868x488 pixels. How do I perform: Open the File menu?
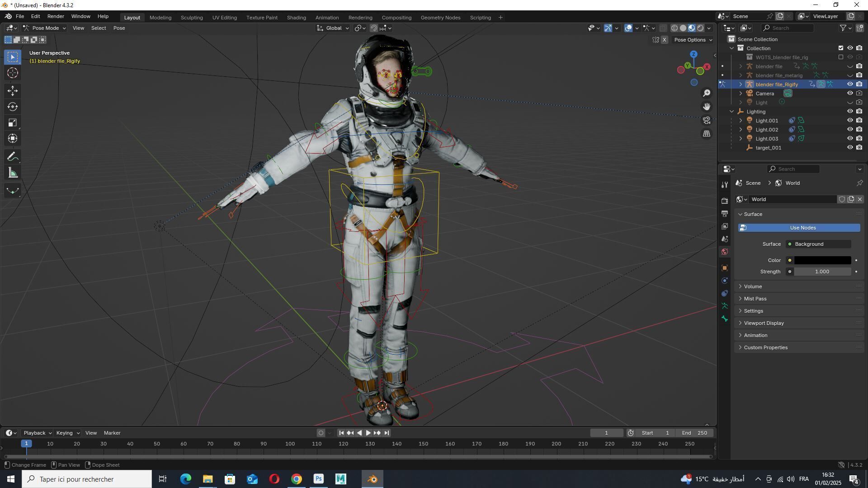(20, 16)
